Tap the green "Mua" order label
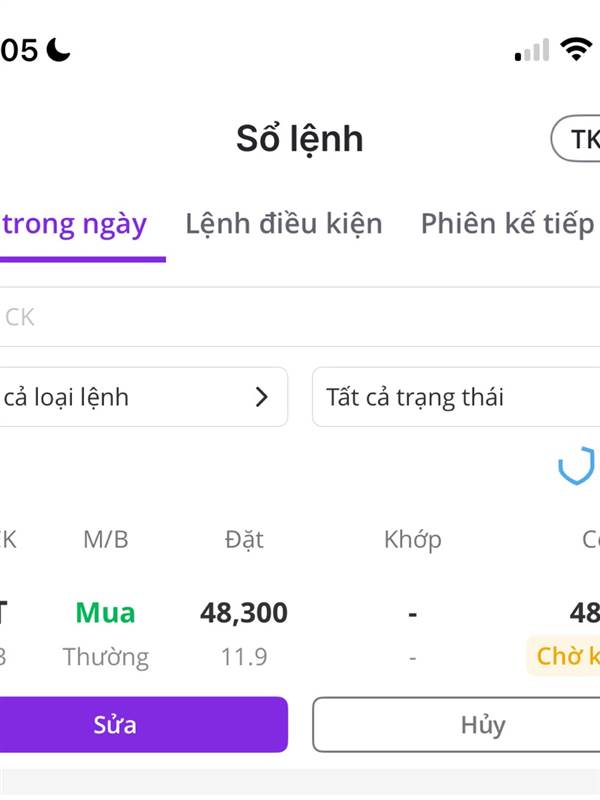 pos(105,612)
